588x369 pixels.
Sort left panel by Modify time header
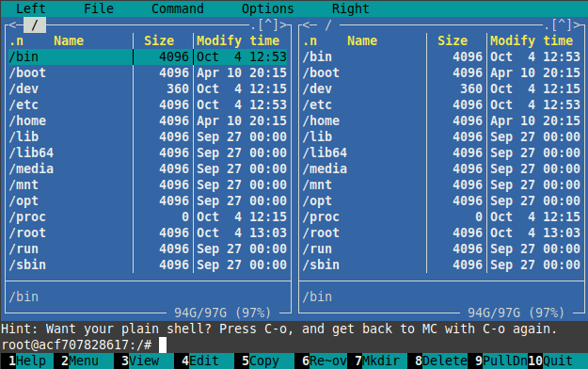(238, 40)
